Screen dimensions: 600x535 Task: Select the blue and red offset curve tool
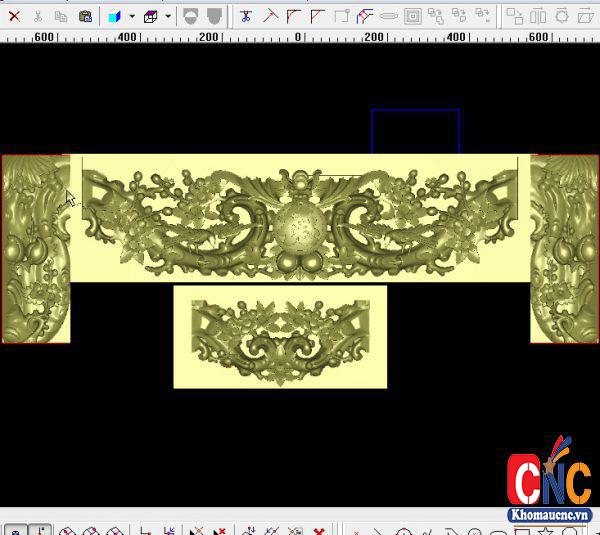[365, 16]
